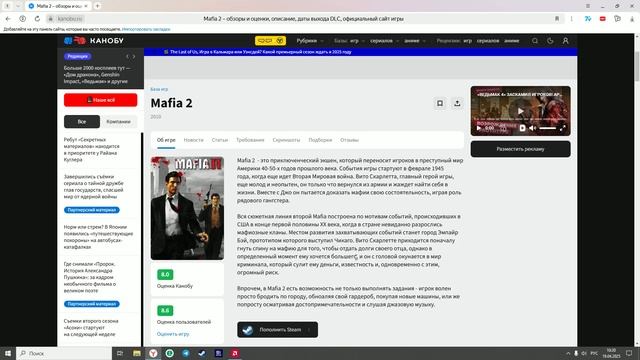
Task: Open Telegram from the taskbar
Action: pyautogui.click(x=186, y=353)
